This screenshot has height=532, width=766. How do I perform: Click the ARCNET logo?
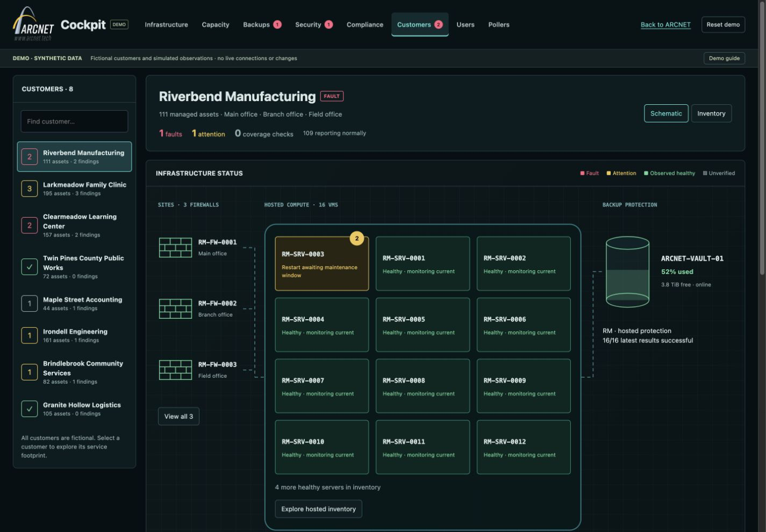[x=33, y=24]
